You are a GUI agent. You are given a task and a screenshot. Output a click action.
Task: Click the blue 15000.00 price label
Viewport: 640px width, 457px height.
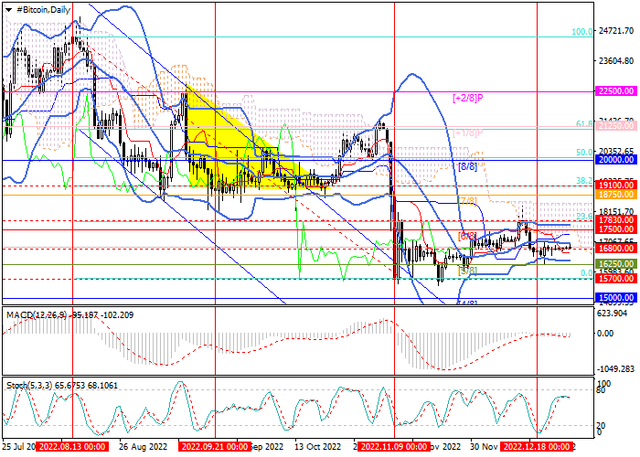pos(616,297)
